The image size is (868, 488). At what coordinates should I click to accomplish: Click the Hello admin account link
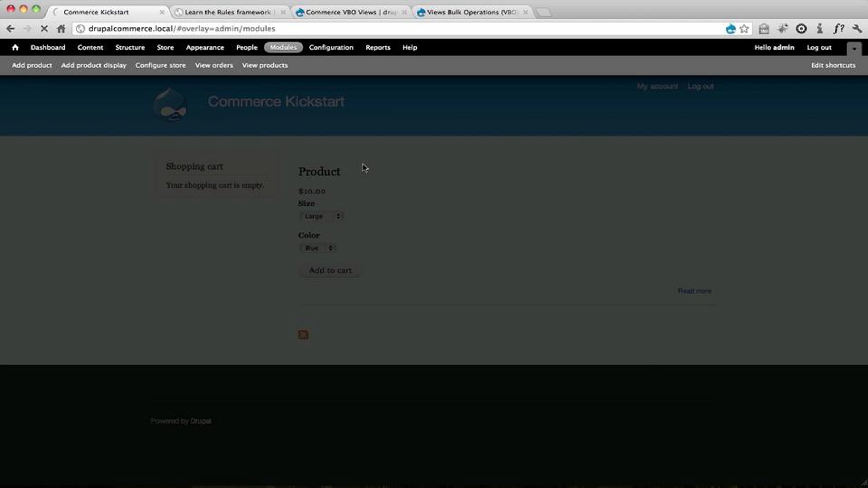tap(774, 47)
